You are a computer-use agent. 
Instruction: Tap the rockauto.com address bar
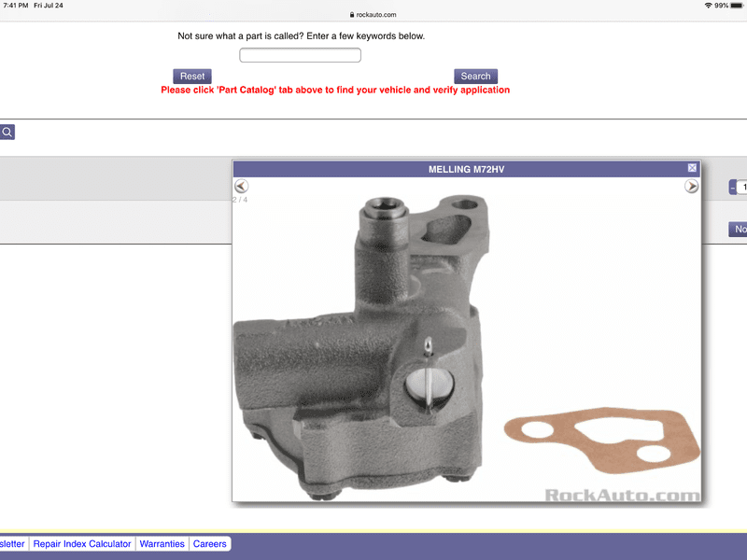point(373,15)
